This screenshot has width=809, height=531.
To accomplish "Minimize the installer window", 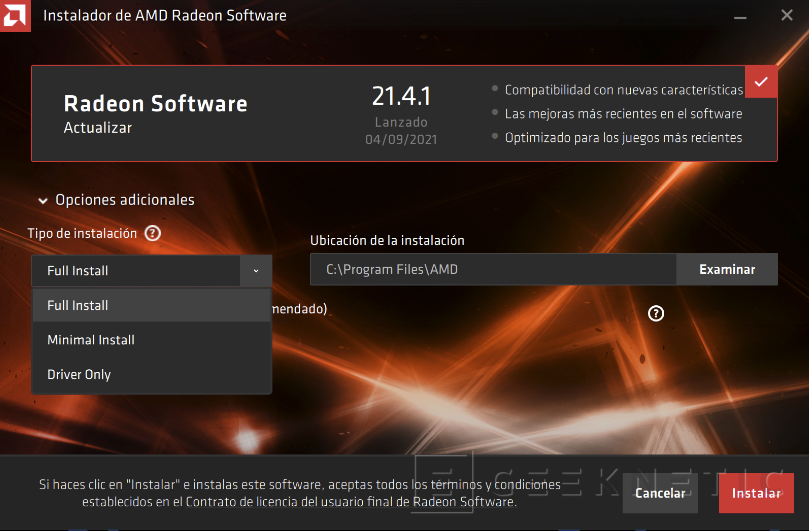I will click(x=740, y=17).
